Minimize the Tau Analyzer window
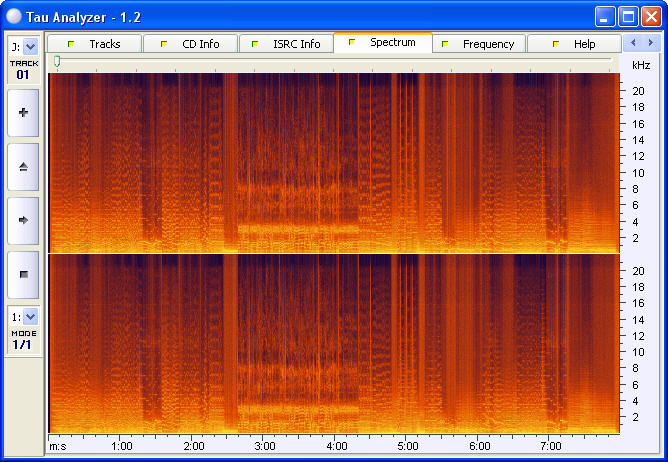Screen dimensions: 668x462 point(605,16)
